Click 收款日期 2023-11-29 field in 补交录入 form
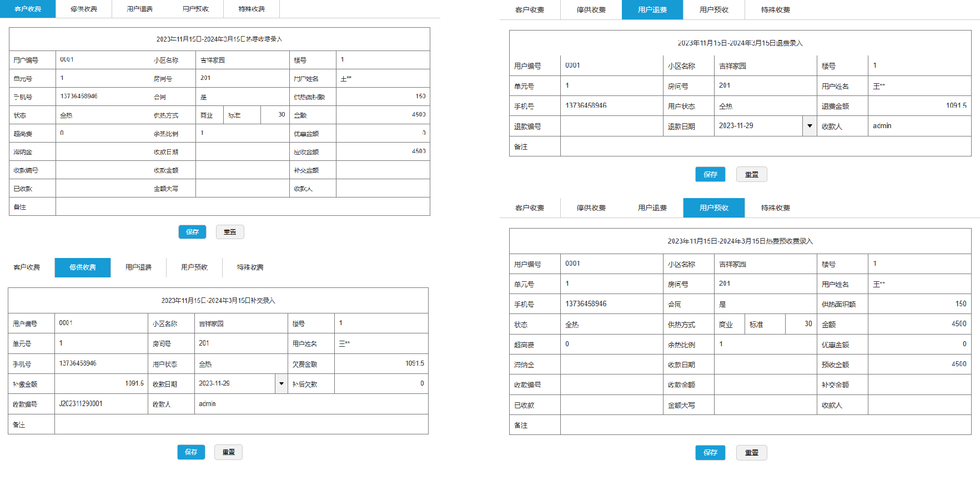Viewport: 980px width, 496px height. click(235, 383)
